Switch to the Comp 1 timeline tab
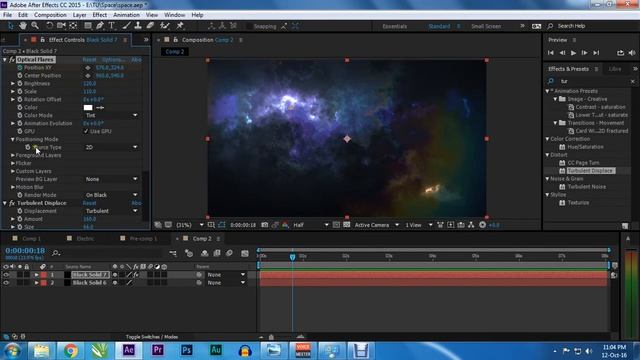 (31, 238)
